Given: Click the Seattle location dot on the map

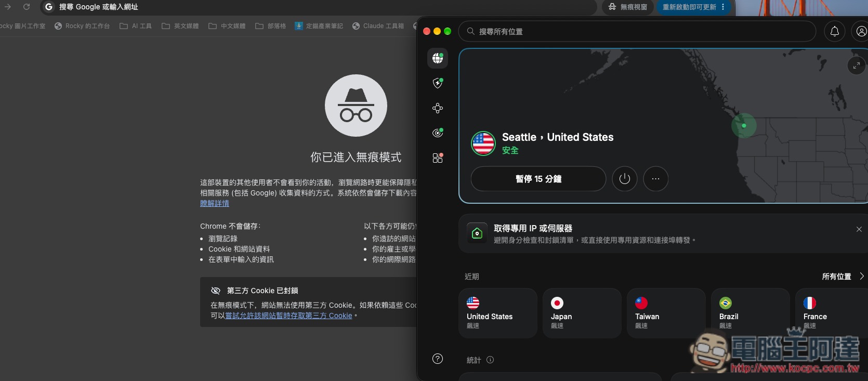Looking at the screenshot, I should [744, 126].
